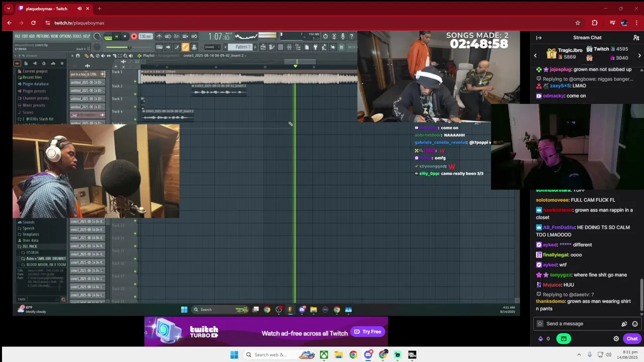Screen dimensions: 644x362
Task: Open Chrome extensions puzzle icon
Action: (595, 23)
